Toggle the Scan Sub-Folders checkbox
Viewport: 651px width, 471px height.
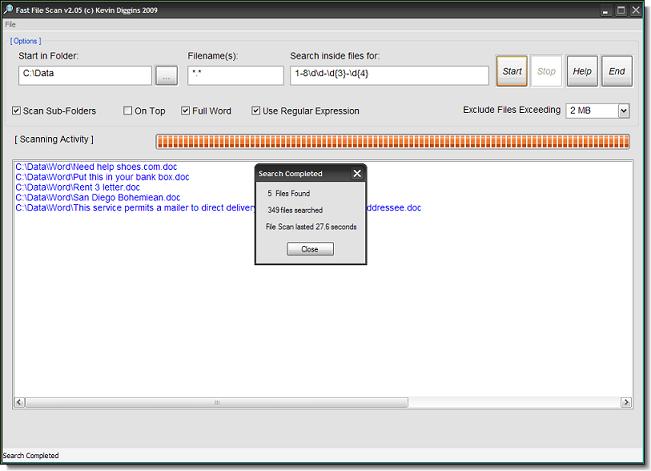point(17,111)
